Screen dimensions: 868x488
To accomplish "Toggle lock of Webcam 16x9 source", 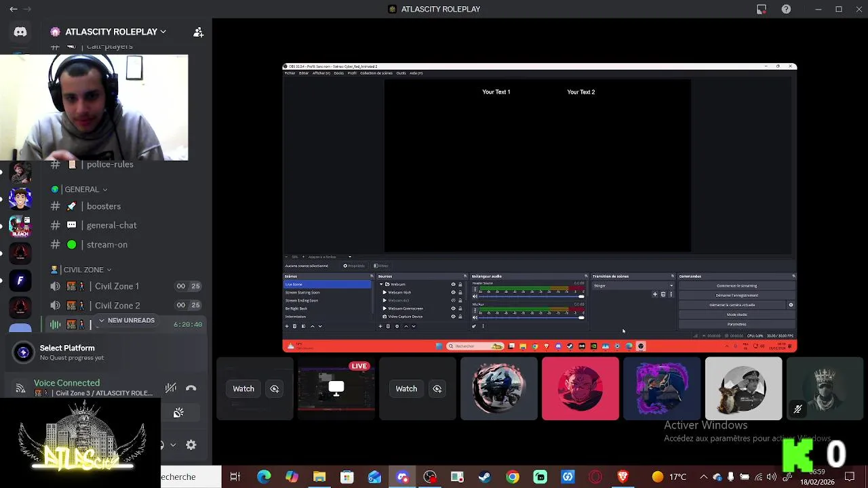I will 460,292.
